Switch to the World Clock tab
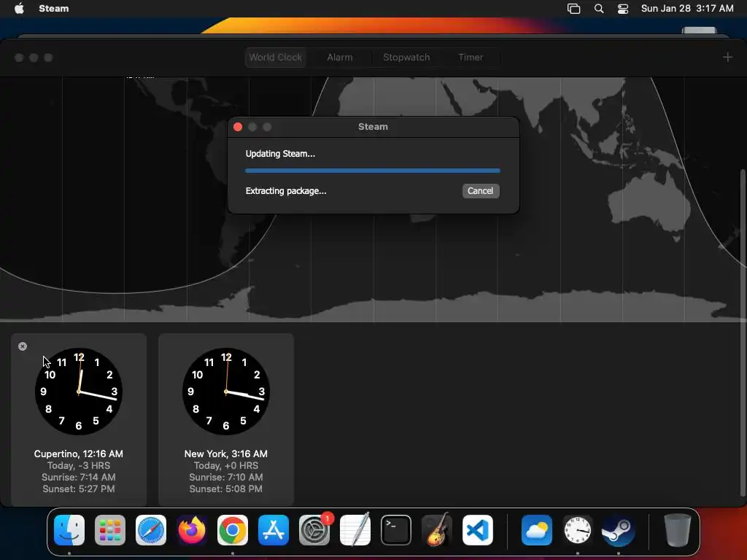The image size is (747, 560). click(x=275, y=57)
